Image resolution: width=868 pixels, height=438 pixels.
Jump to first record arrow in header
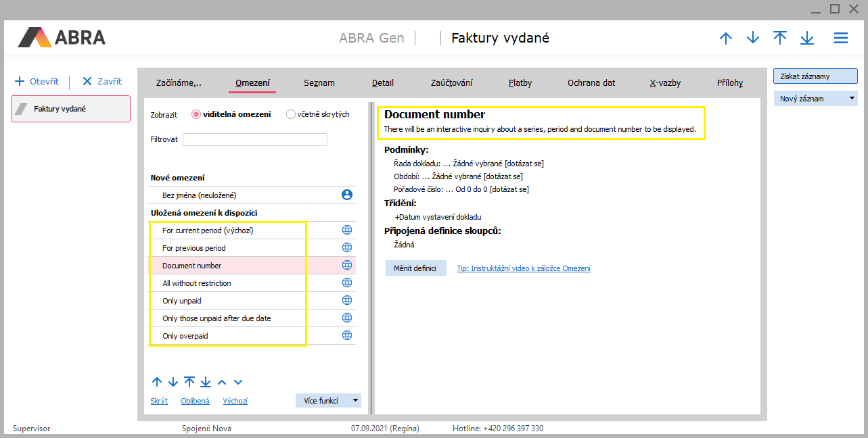pos(780,38)
